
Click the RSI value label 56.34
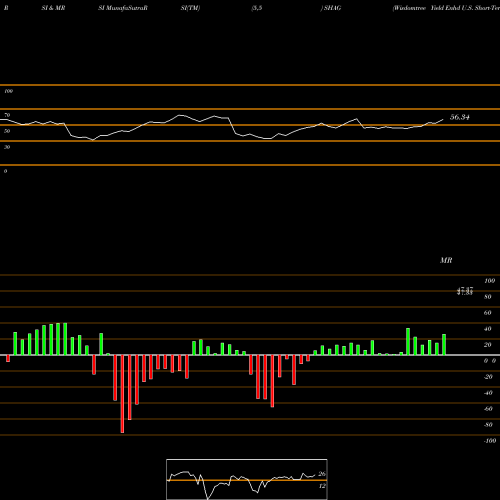(460, 117)
